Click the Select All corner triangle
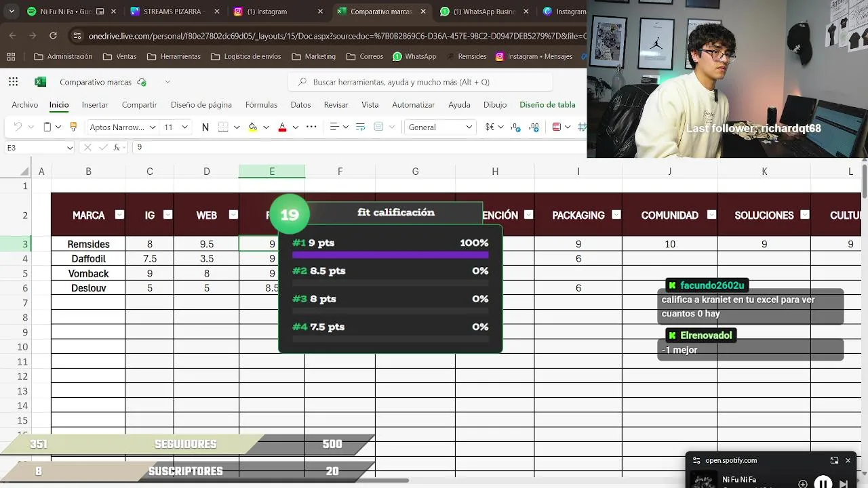 26,171
